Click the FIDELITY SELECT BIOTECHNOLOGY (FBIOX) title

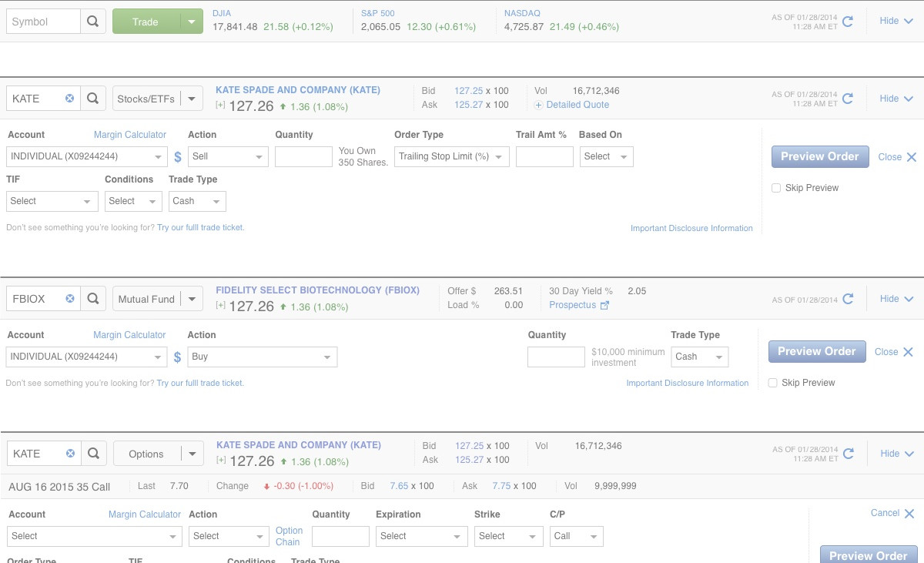pos(317,290)
